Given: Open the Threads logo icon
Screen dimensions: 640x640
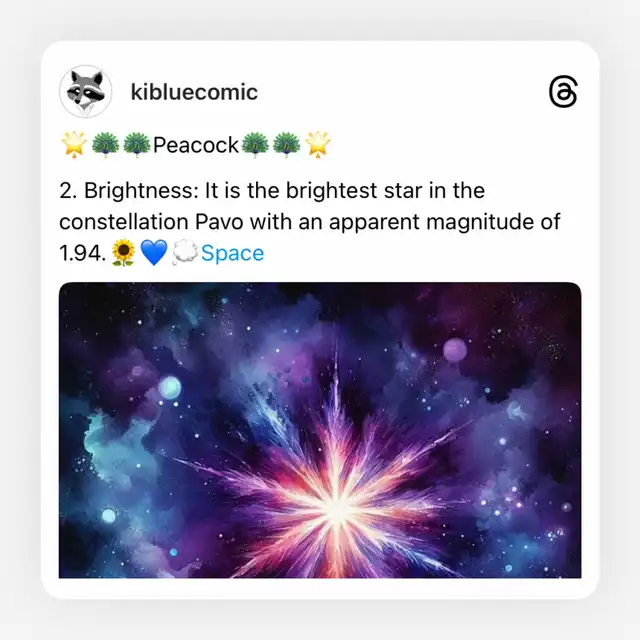Looking at the screenshot, I should pos(563,91).
